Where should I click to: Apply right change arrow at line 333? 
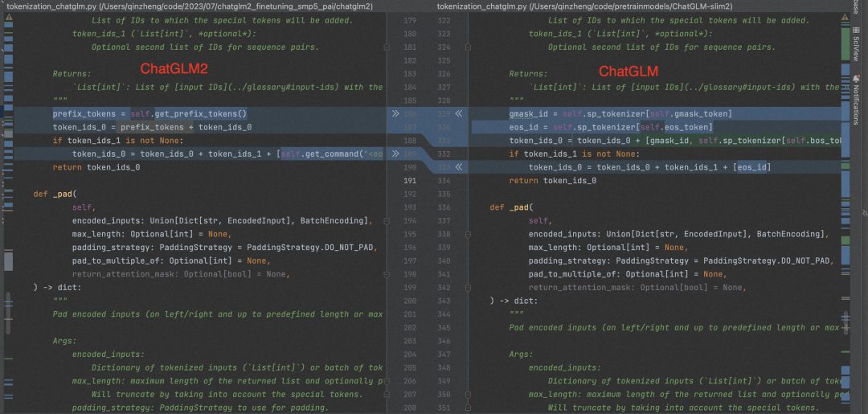coord(459,167)
